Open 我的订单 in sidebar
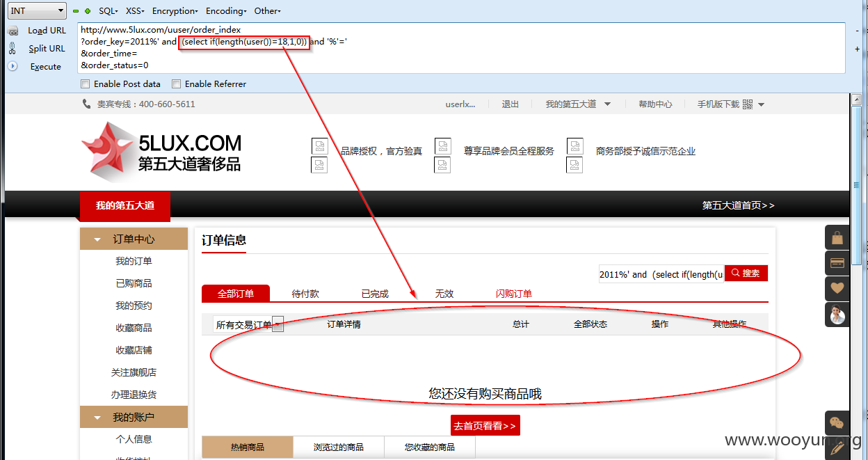The height and width of the screenshot is (460, 868). (x=134, y=262)
